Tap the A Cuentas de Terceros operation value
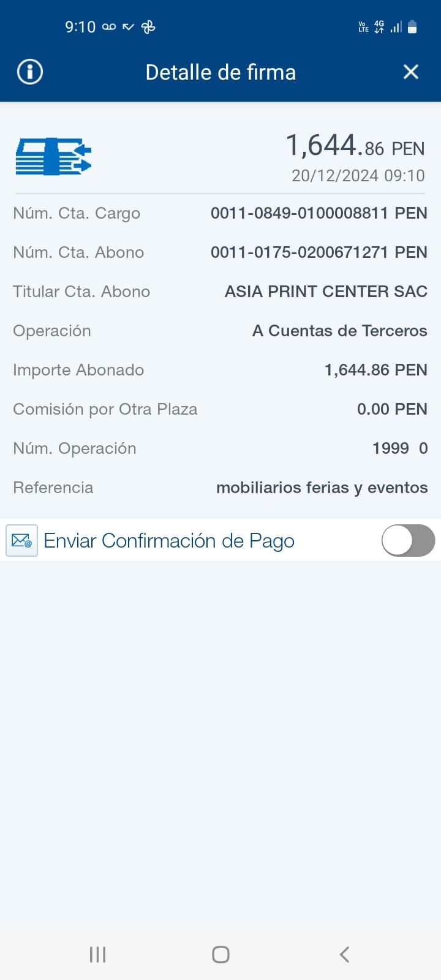Image resolution: width=441 pixels, height=980 pixels. click(339, 331)
